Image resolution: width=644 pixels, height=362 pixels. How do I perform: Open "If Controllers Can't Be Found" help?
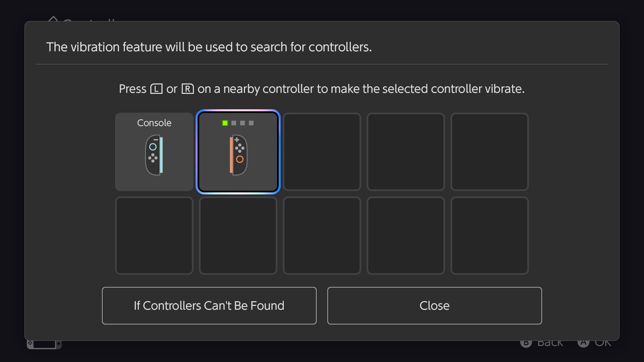pyautogui.click(x=209, y=305)
